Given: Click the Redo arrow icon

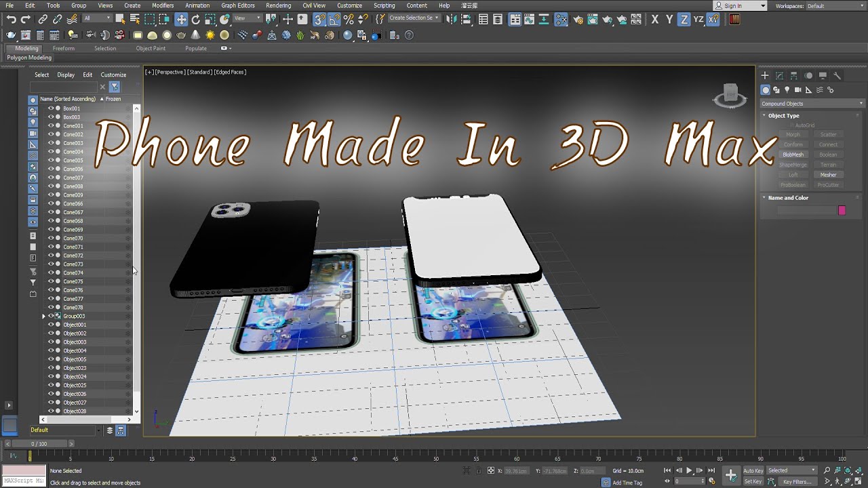Looking at the screenshot, I should [x=25, y=20].
